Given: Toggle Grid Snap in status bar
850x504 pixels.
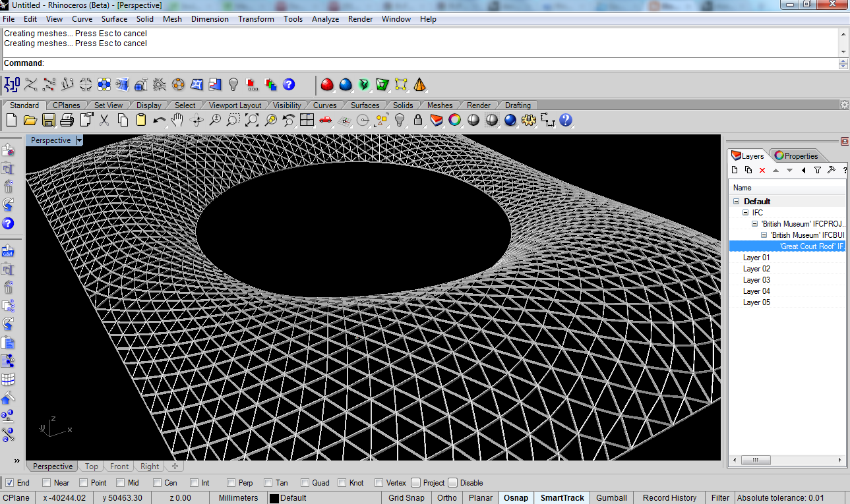Looking at the screenshot, I should click(406, 498).
